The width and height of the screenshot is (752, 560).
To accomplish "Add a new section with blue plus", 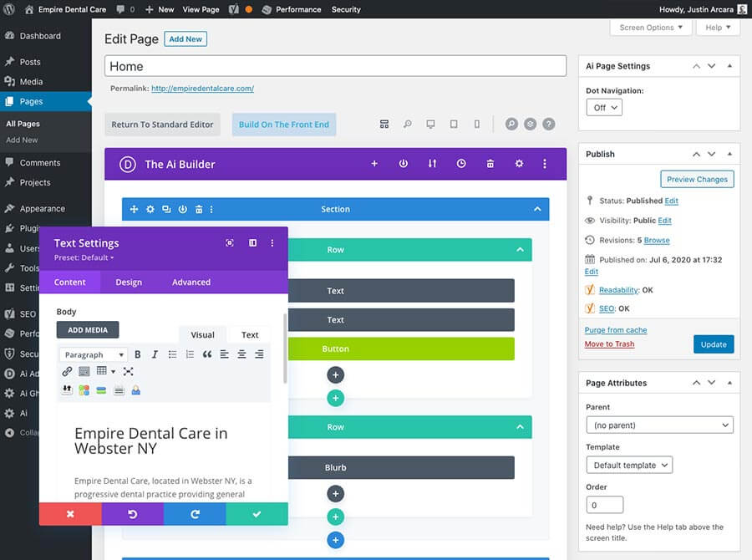I will click(x=335, y=540).
